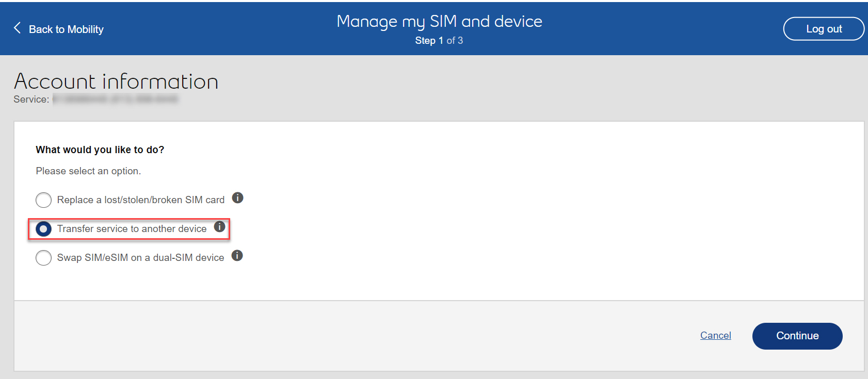868x379 pixels.
Task: Click 'Replace a lost/stolen/broken SIM card' label text
Action: pyautogui.click(x=140, y=200)
